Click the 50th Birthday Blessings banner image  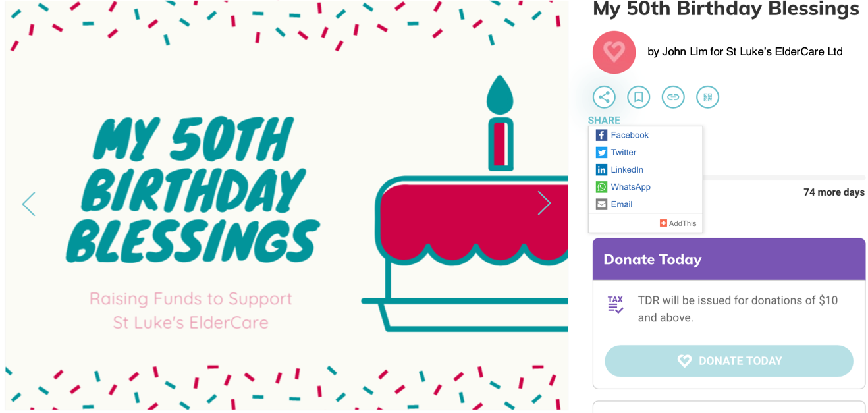click(286, 206)
